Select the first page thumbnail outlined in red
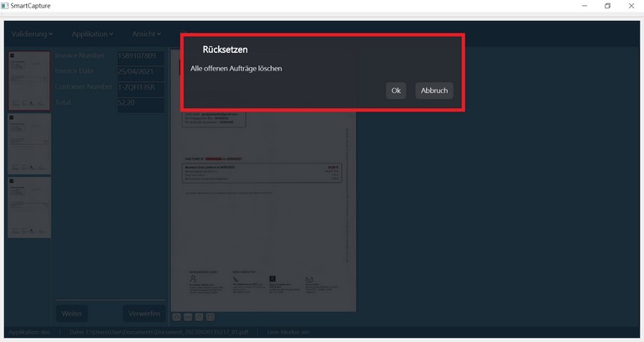The width and height of the screenshot is (644, 342). [29, 80]
